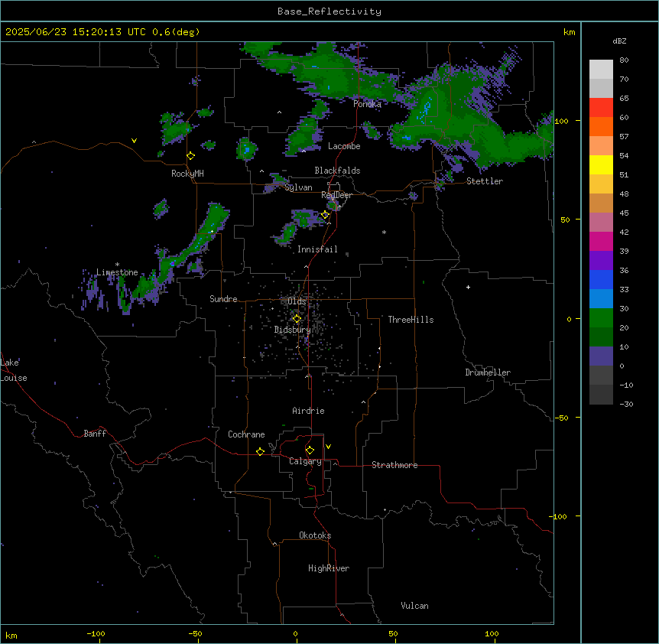The height and width of the screenshot is (644, 659).
Task: Click the Limestone label
Action: (117, 272)
